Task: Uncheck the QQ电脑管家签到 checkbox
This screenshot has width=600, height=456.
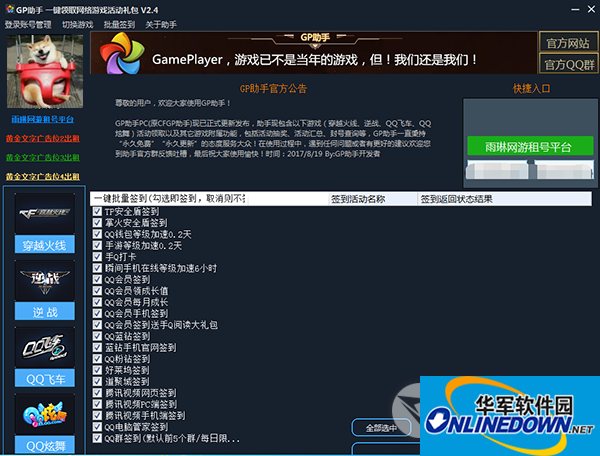Action: click(x=97, y=427)
